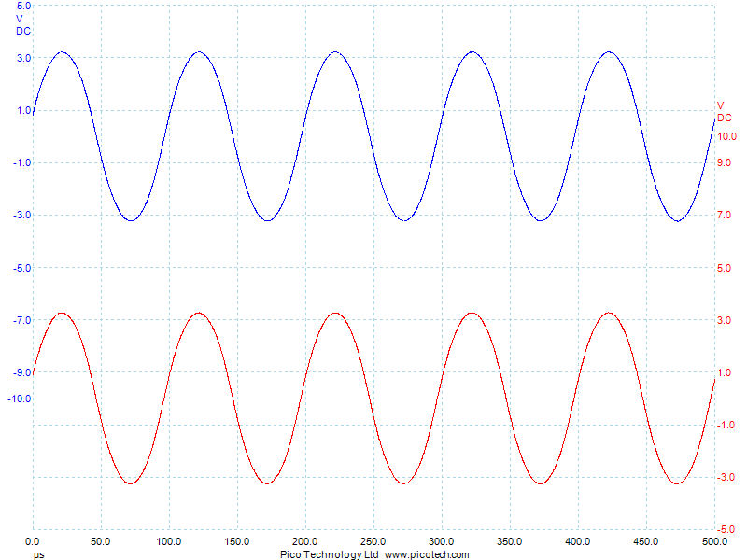Click blue -3.0 on left voltage axis
This screenshot has height=560, width=747.
[21, 216]
